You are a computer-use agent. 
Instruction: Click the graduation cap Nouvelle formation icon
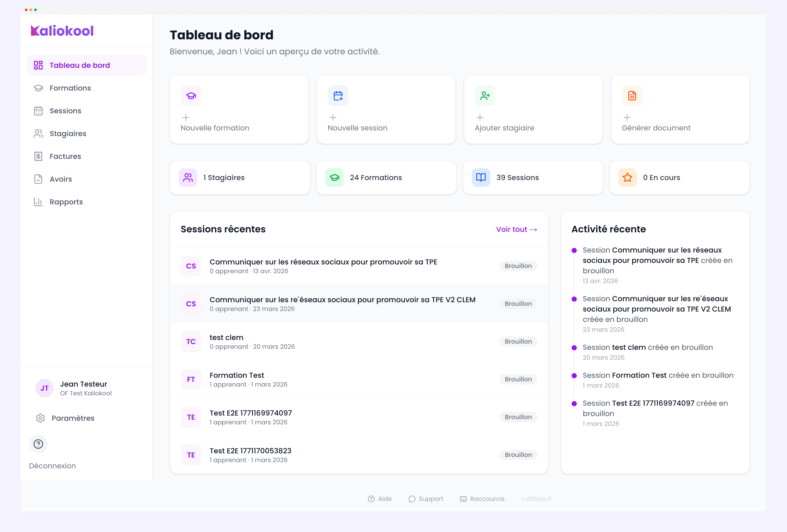tap(191, 96)
